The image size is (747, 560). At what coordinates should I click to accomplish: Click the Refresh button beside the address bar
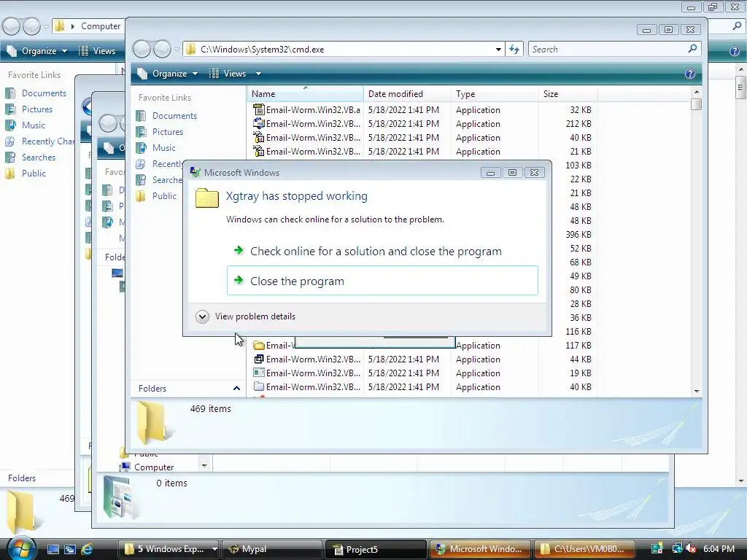tap(514, 49)
